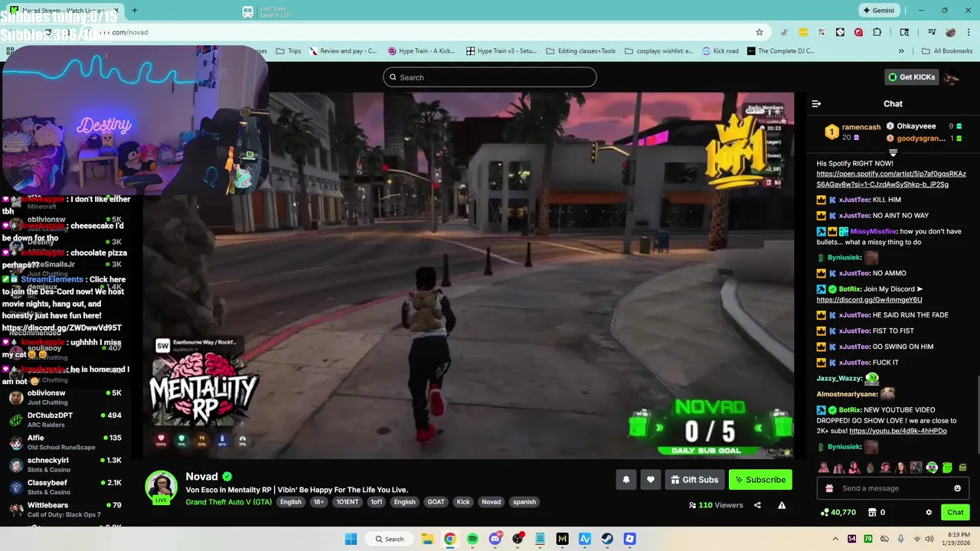Turn on stream notifications with the bell icon
The width and height of the screenshot is (980, 551).
(x=626, y=480)
